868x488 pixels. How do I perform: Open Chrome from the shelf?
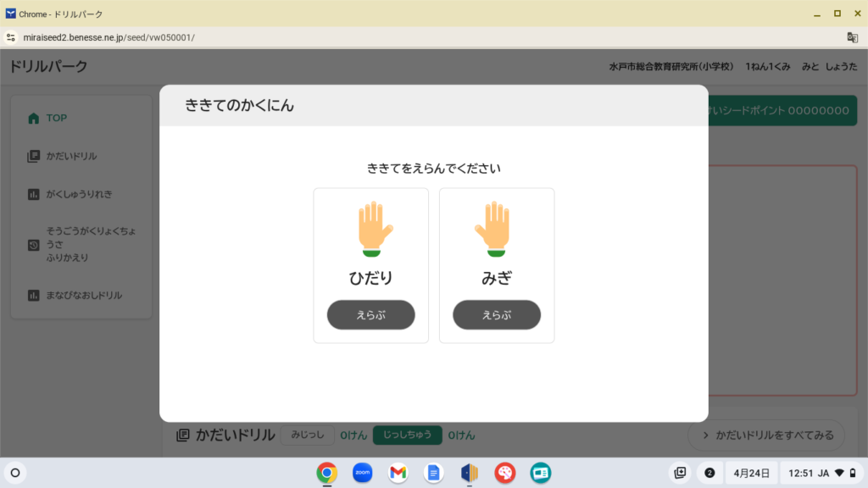pos(327,473)
